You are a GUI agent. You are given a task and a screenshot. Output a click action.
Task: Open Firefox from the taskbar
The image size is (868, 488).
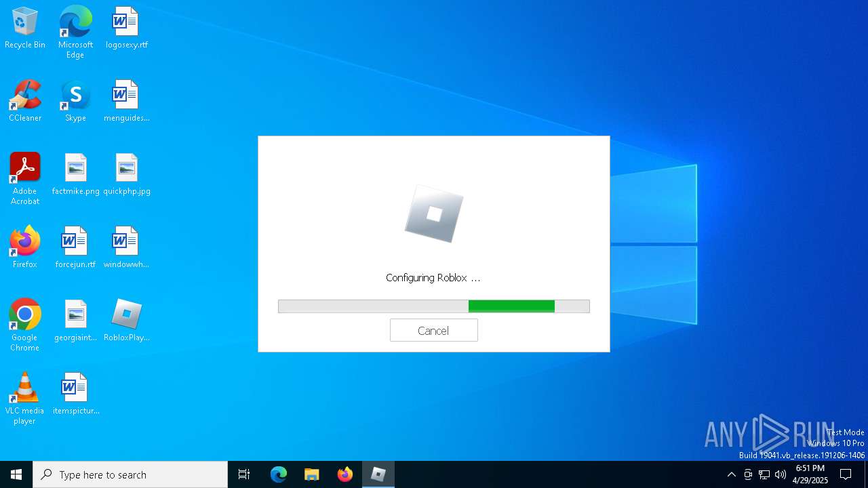click(x=345, y=474)
